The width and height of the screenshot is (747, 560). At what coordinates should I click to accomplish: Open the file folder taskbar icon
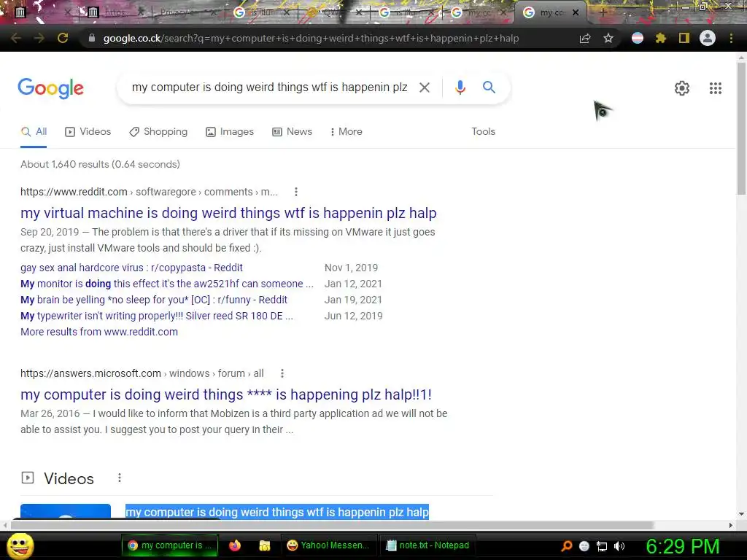click(x=264, y=545)
